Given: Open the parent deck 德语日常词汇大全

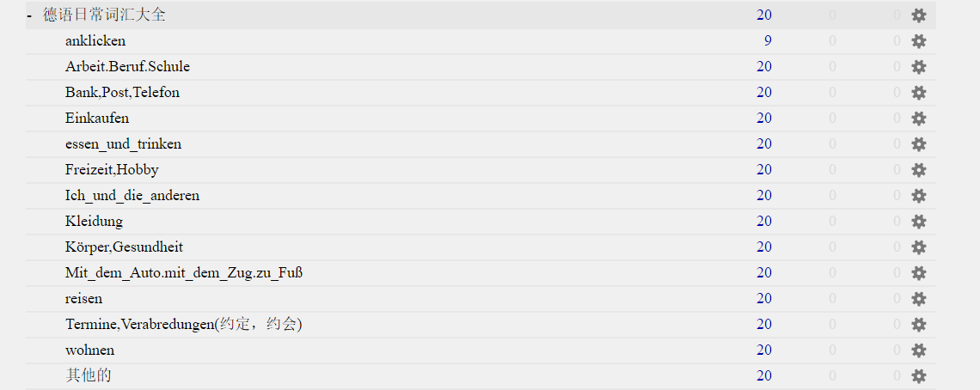Looking at the screenshot, I should click(104, 15).
